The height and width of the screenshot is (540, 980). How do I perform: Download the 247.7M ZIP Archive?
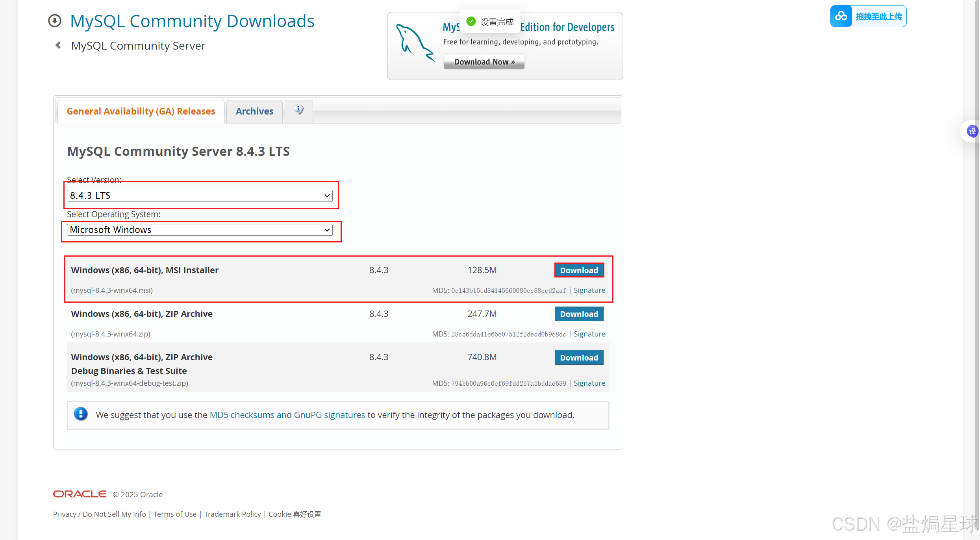(x=579, y=314)
